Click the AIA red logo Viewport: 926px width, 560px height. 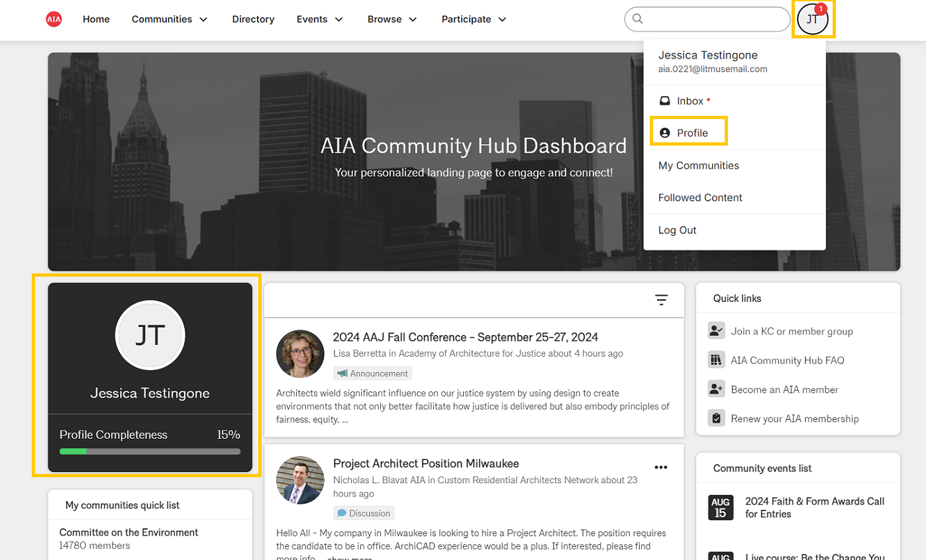click(x=54, y=19)
